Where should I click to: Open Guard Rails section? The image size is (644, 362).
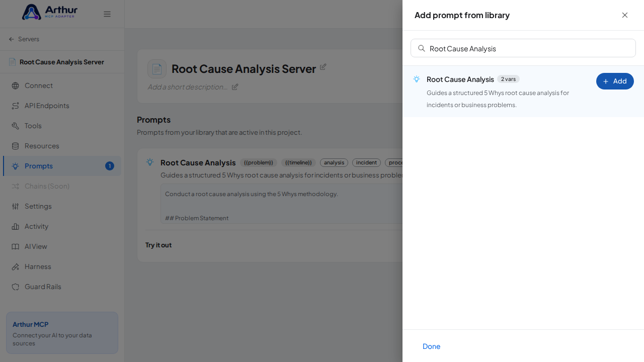coord(62,287)
